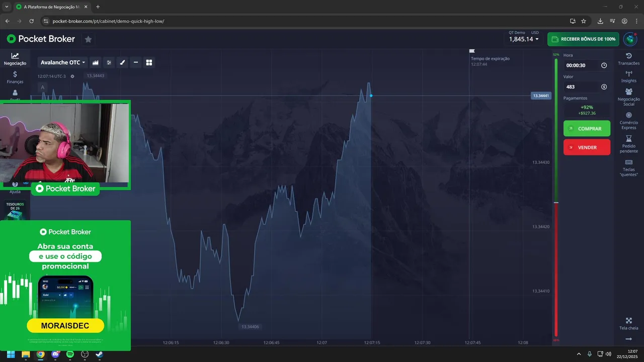This screenshot has width=644, height=362.
Task: Click the A auto-scale chart button
Action: [43, 87]
